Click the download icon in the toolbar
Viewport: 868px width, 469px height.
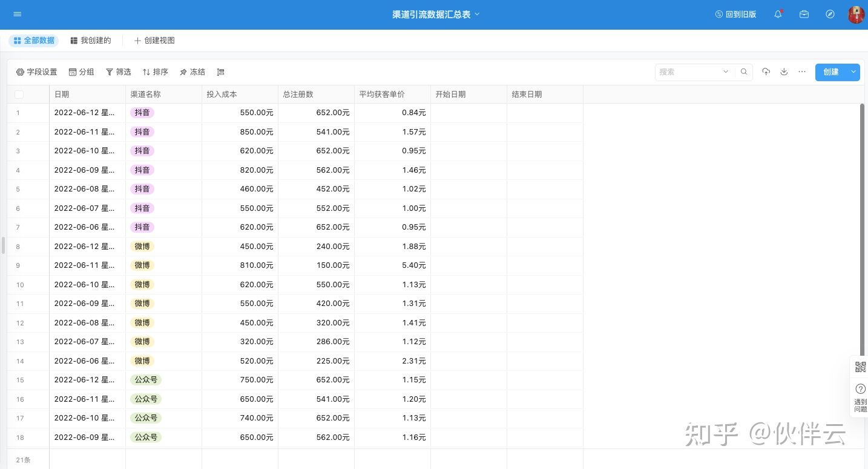[x=784, y=72]
